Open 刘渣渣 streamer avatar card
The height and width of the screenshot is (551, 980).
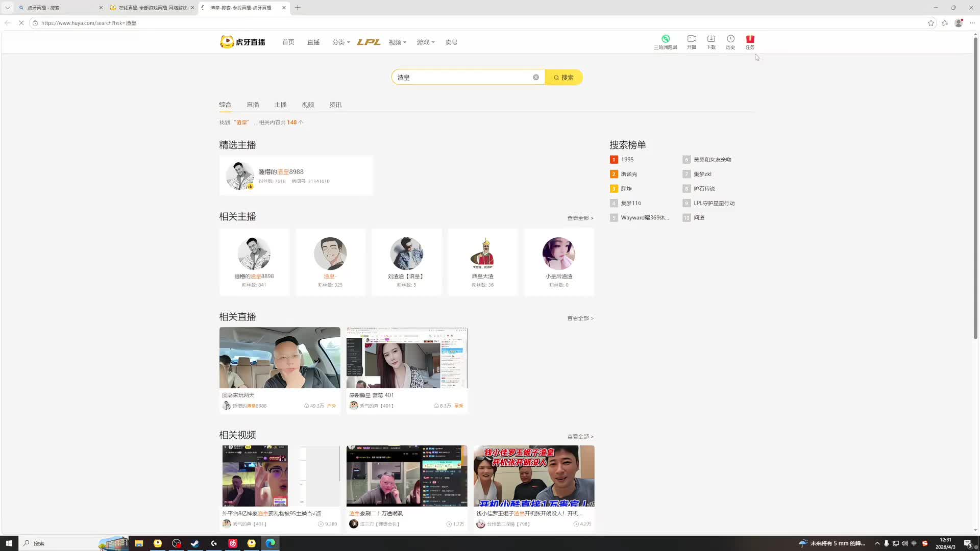[406, 254]
